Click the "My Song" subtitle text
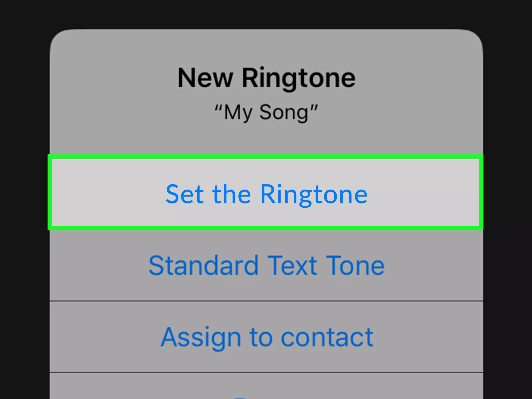This screenshot has height=399, width=532. click(x=266, y=112)
